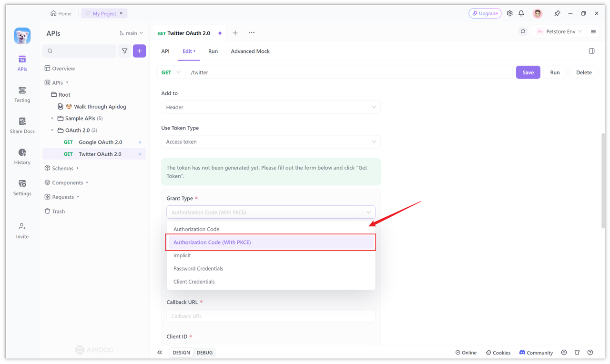
Task: Click the Callback URL input field
Action: 271,316
